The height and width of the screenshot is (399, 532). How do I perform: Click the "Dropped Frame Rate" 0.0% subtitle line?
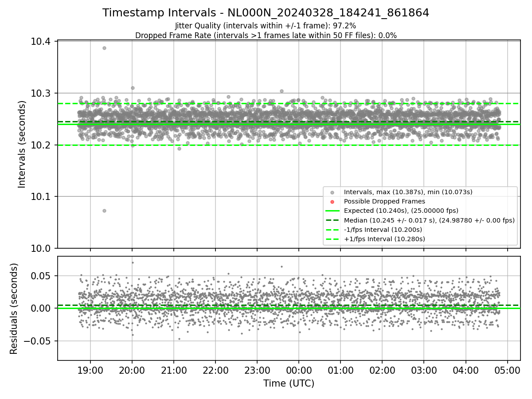pyautogui.click(x=266, y=35)
